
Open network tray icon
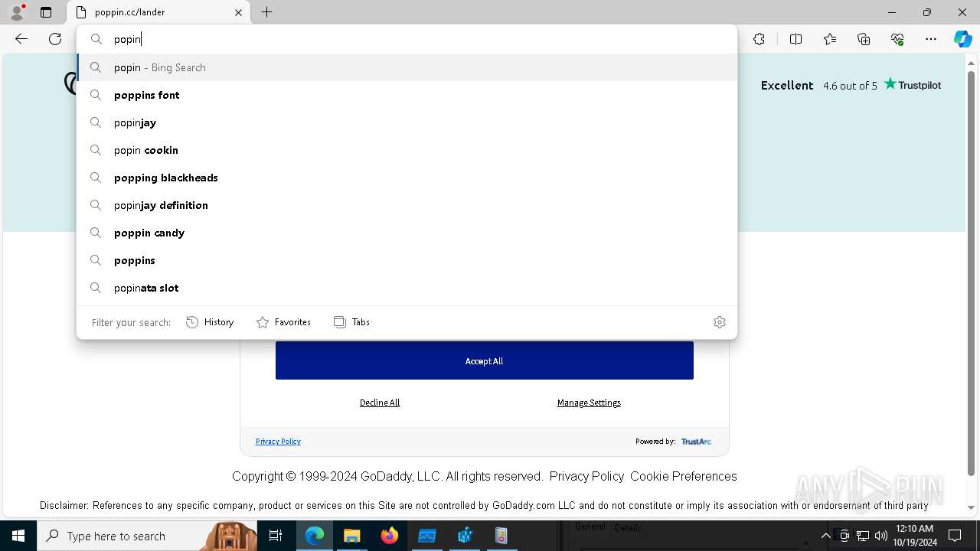863,536
